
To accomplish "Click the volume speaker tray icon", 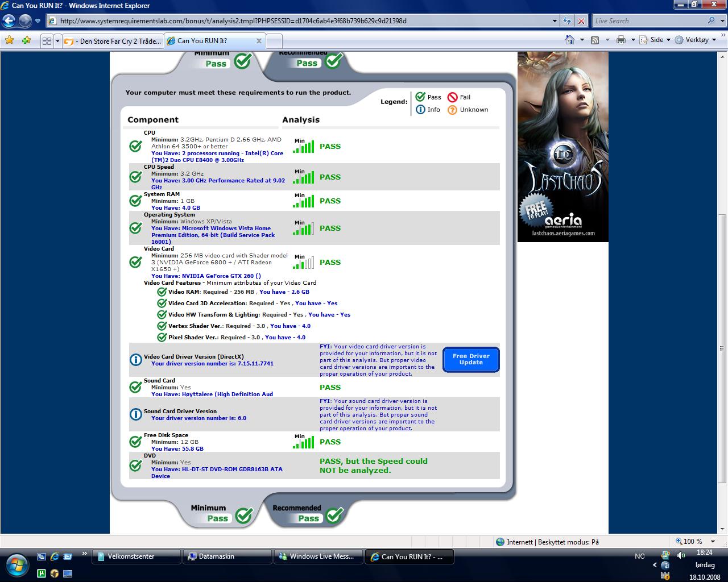I will tap(681, 555).
